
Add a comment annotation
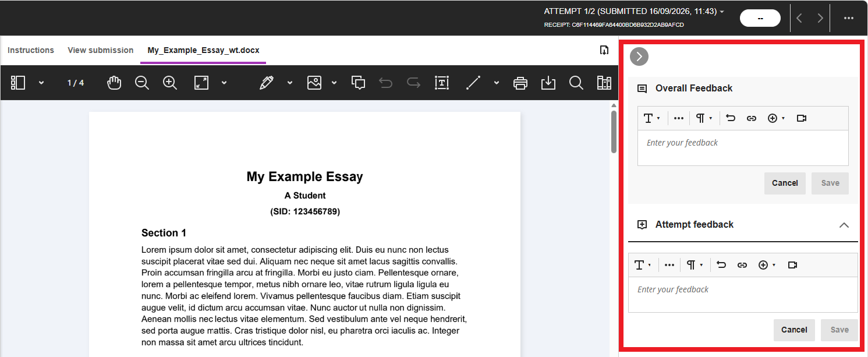(x=359, y=83)
